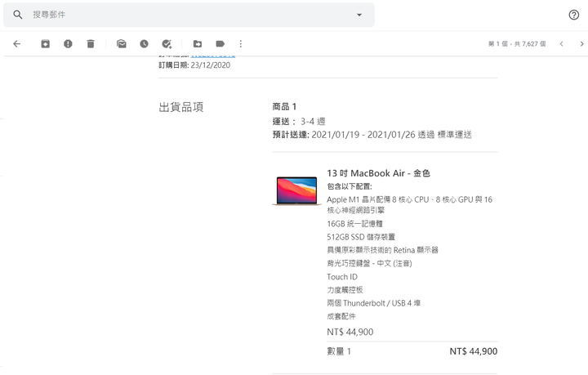Select the 訂購日期 23/12/2020 text
The height and width of the screenshot is (375, 588).
click(194, 65)
